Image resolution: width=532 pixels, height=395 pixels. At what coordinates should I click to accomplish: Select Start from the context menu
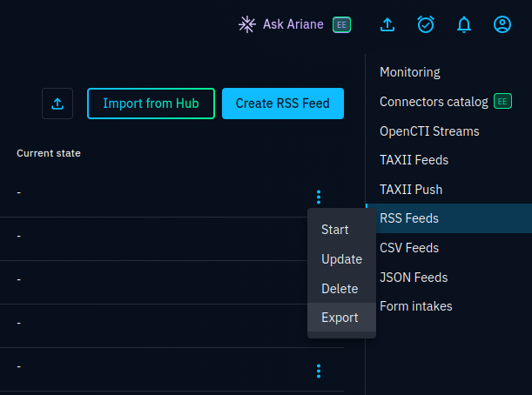point(335,230)
